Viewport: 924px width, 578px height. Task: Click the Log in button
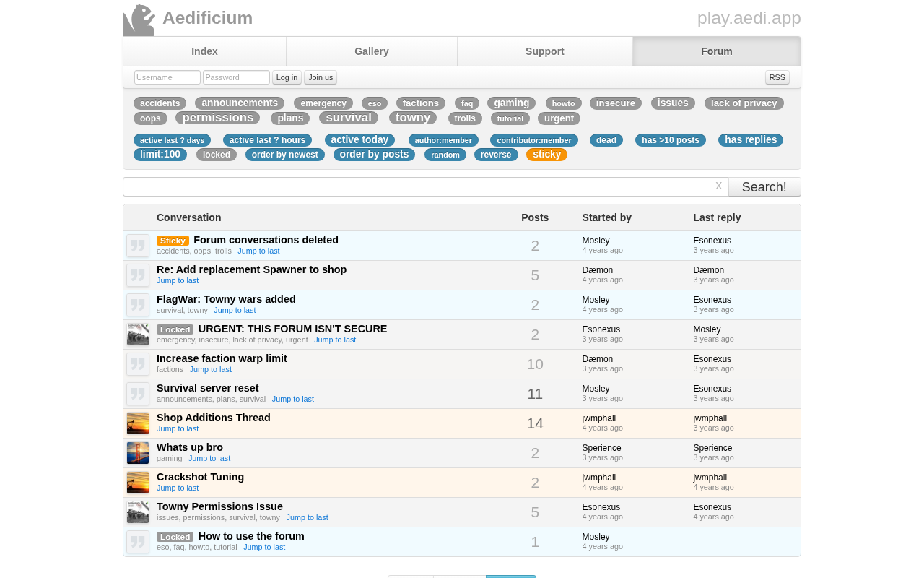(287, 77)
